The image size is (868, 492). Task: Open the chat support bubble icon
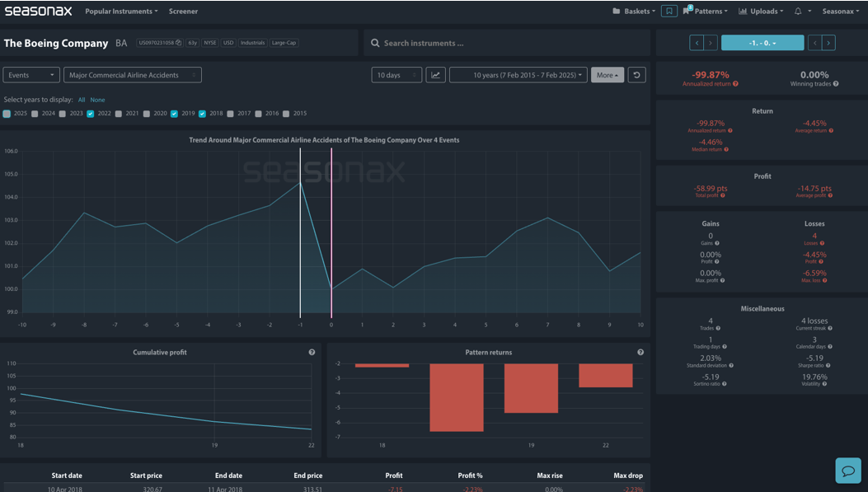point(848,471)
